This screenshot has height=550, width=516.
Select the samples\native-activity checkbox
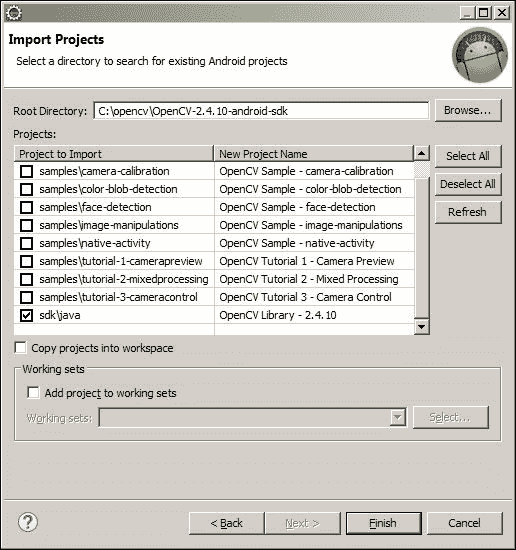pyautogui.click(x=26, y=243)
